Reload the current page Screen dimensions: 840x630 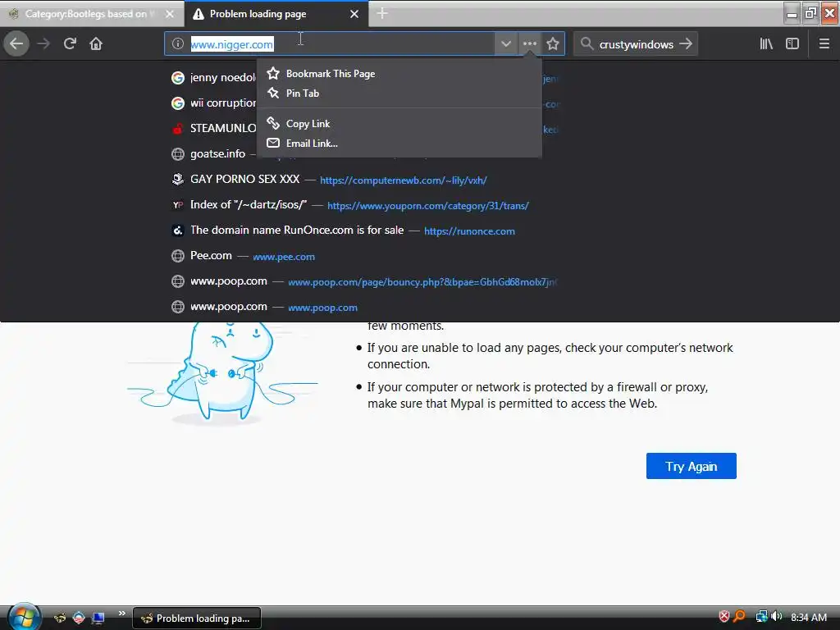click(x=70, y=43)
